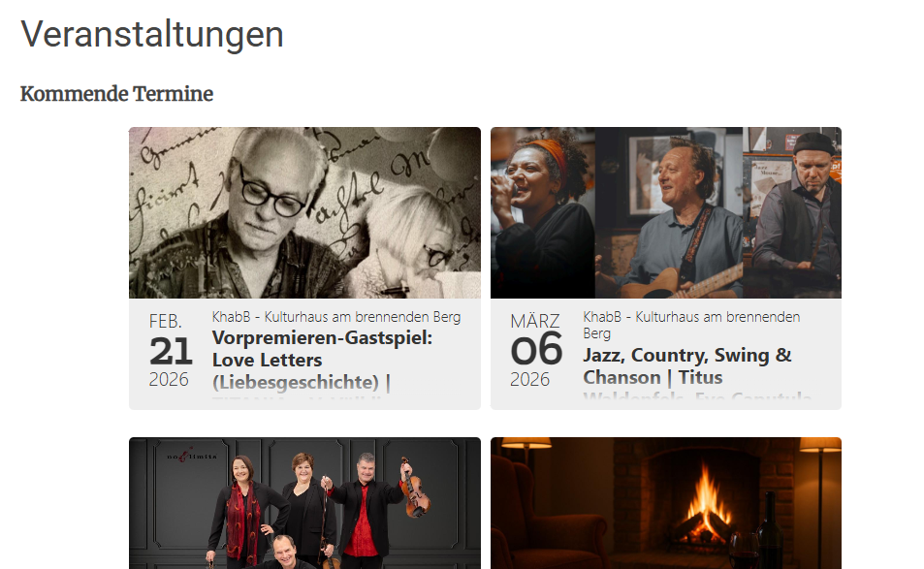Open the string quartet event photo

(x=304, y=503)
